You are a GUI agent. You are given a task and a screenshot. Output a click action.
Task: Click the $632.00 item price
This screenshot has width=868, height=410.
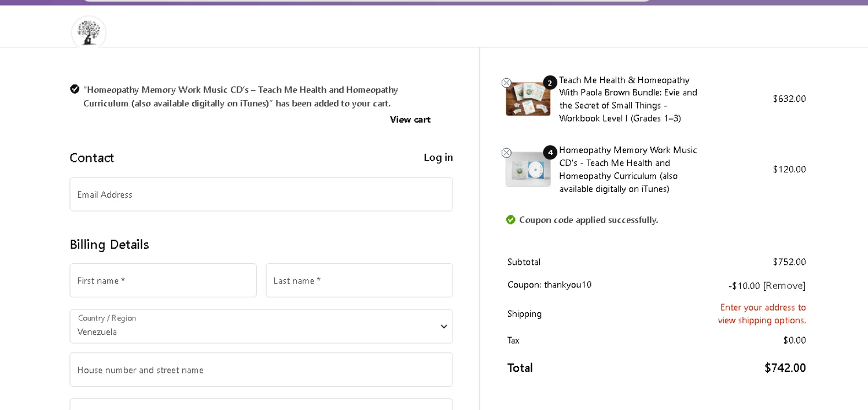click(789, 99)
